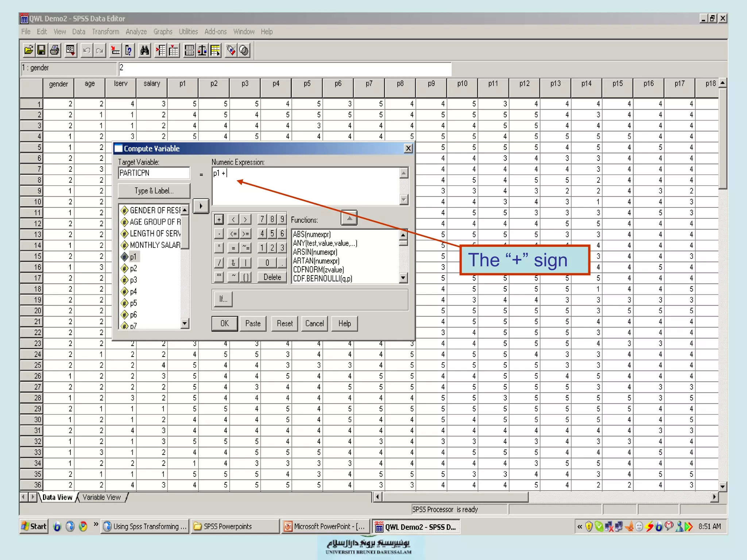747x560 pixels.
Task: Click the less-than-or-equal keypad button
Action: tap(233, 234)
